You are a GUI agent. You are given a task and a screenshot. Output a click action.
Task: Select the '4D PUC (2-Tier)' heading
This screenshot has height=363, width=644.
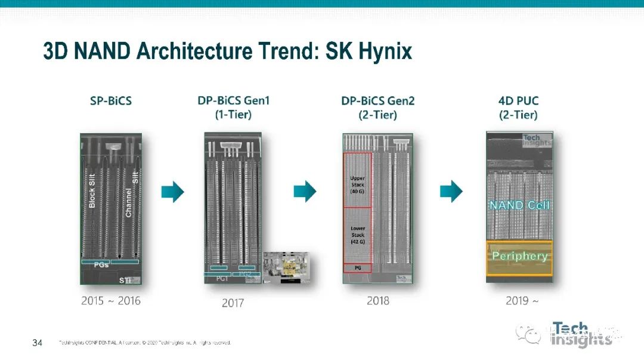[518, 107]
